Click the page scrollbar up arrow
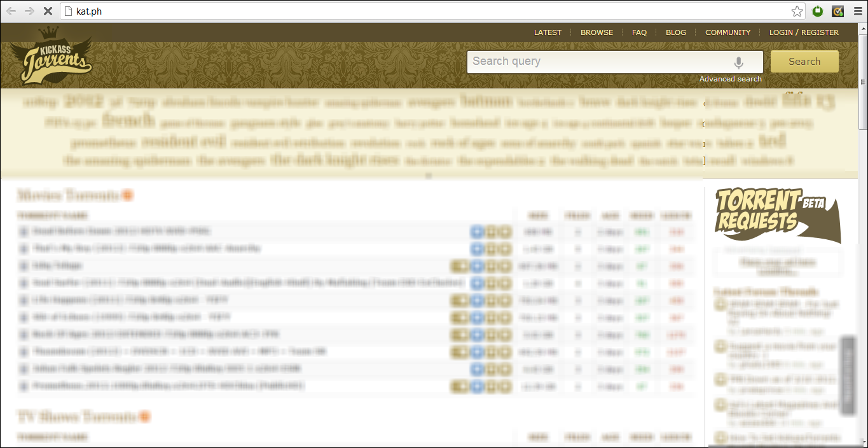The height and width of the screenshot is (448, 868). (x=863, y=28)
